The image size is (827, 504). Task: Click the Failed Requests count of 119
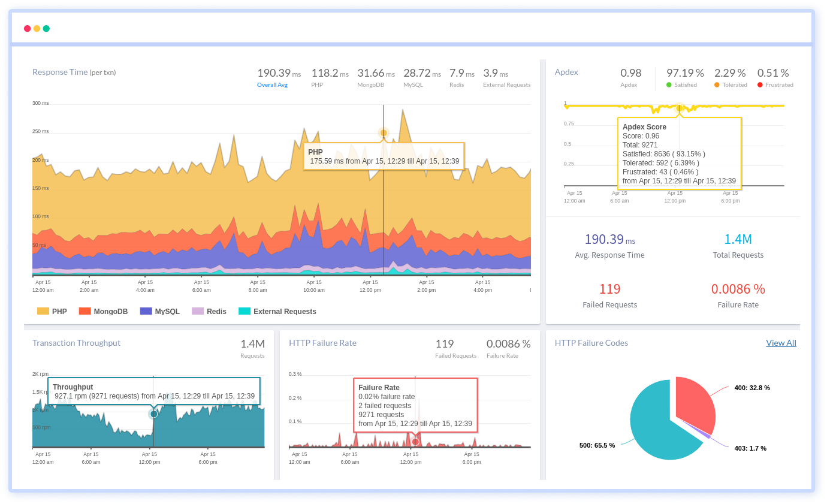[609, 288]
